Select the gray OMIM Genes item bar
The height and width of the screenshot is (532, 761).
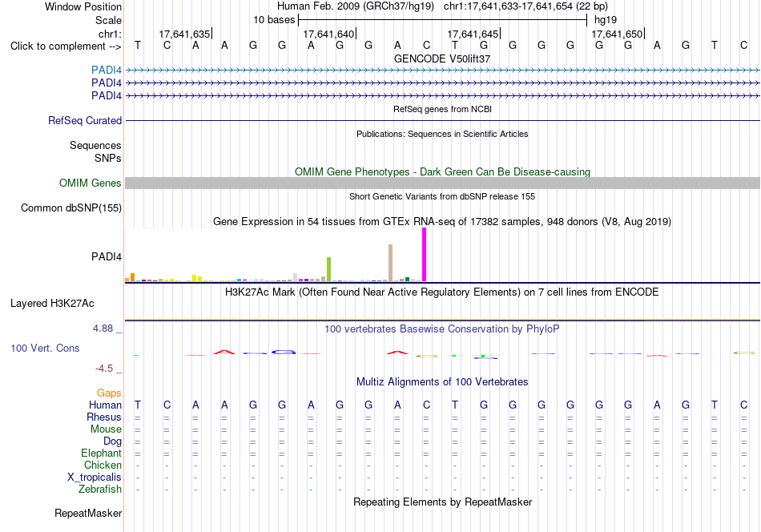442,183
